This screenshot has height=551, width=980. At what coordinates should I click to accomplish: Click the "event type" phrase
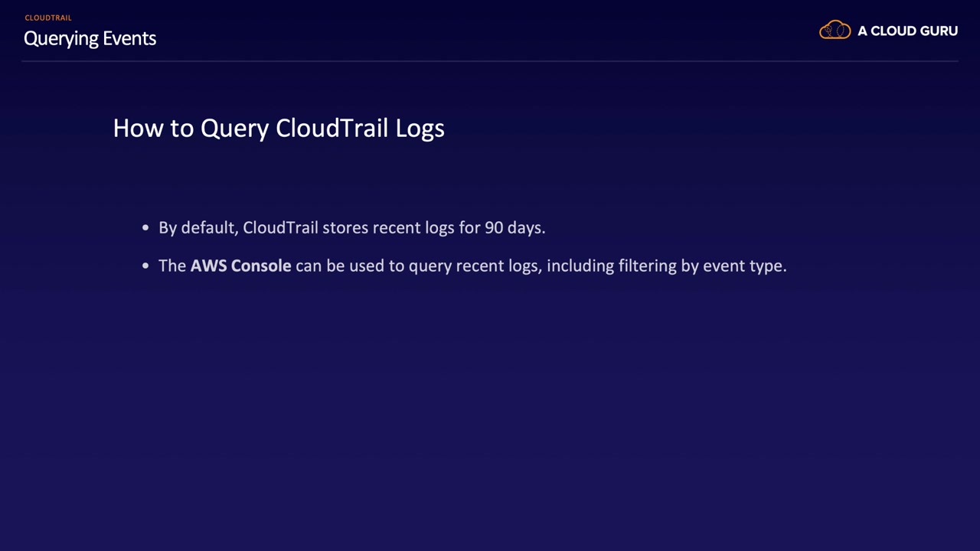(743, 266)
